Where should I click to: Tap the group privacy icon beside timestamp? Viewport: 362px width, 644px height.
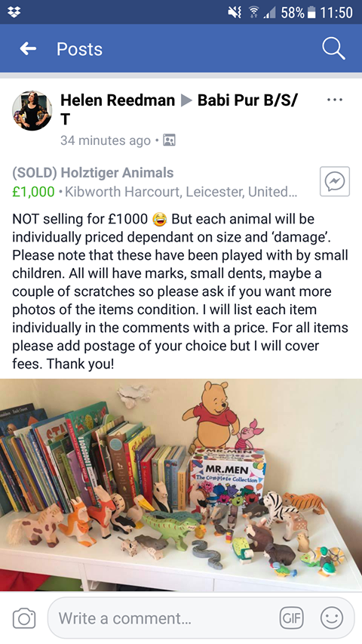(169, 140)
